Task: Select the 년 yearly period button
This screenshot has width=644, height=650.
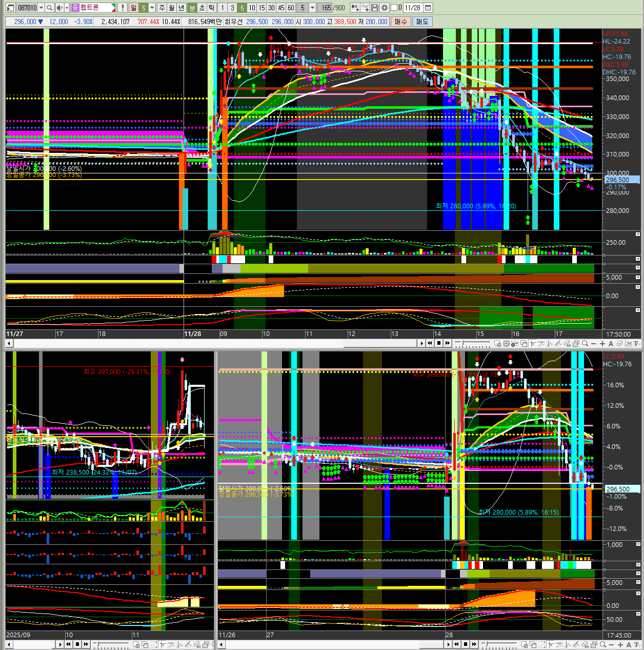Action: (180, 8)
